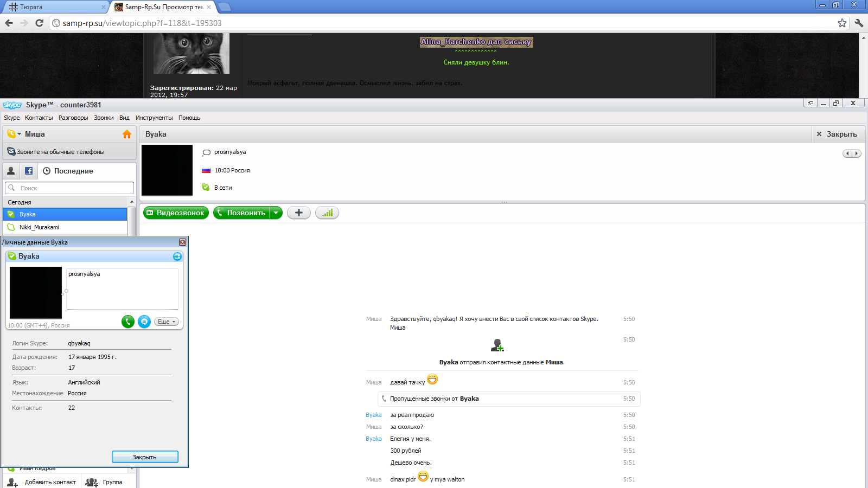Click the "Пропущенные звонки от Byaka" entry
The height and width of the screenshot is (488, 868).
509,399
